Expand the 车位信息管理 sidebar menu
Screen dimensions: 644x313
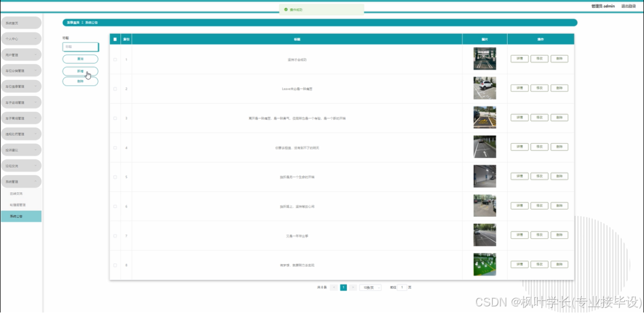coord(21,87)
